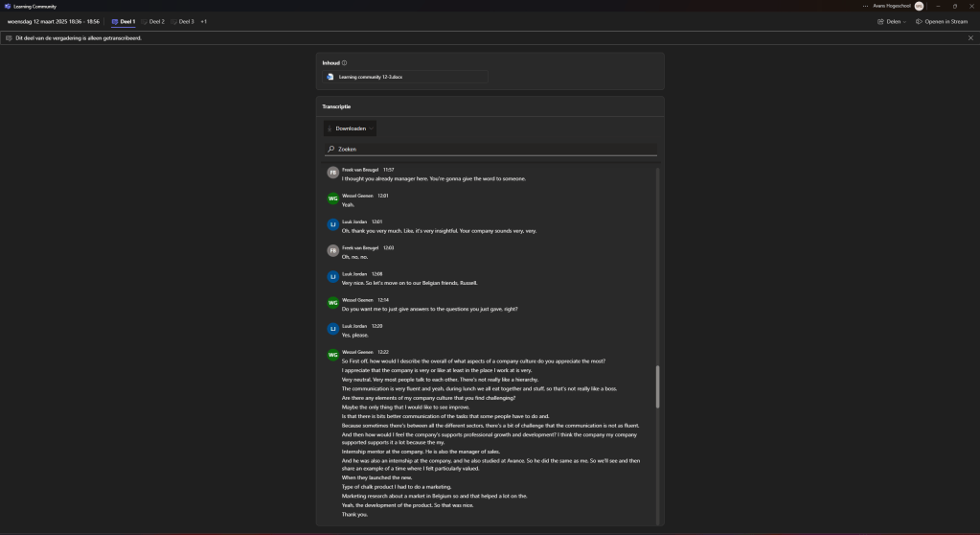Click Openen in Stream button
This screenshot has height=535, width=980.
pyautogui.click(x=942, y=21)
